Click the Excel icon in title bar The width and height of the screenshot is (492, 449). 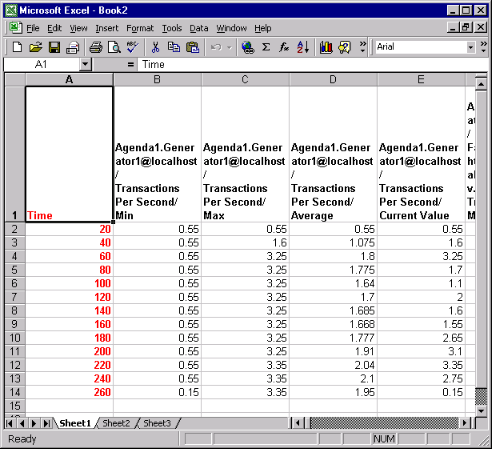[x=11, y=10]
